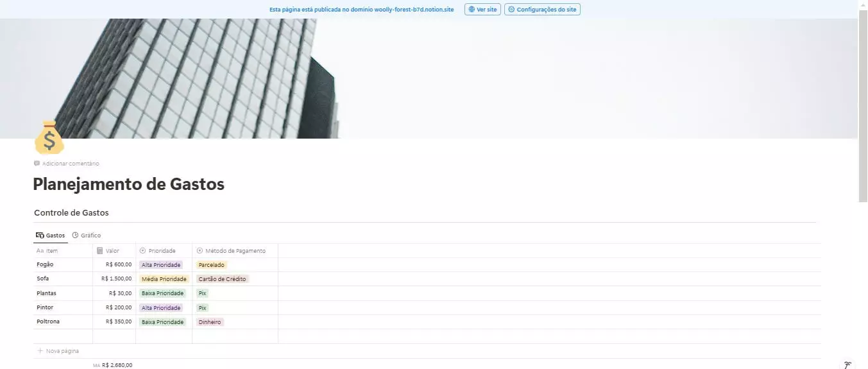Click the Aa icon in the Item header

[x=40, y=251]
